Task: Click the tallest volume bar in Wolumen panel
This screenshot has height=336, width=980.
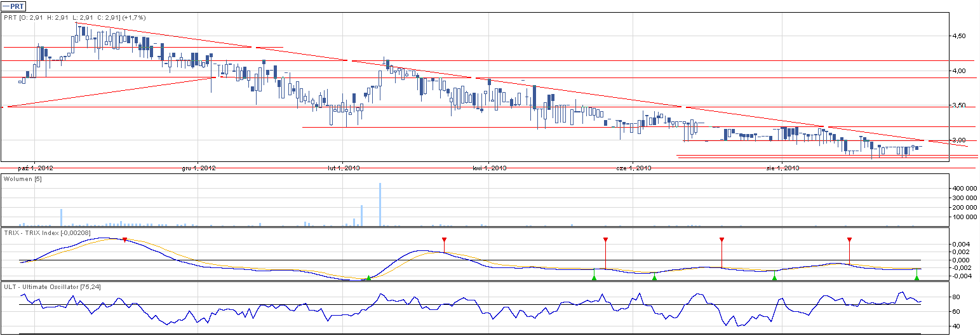Action: point(380,205)
